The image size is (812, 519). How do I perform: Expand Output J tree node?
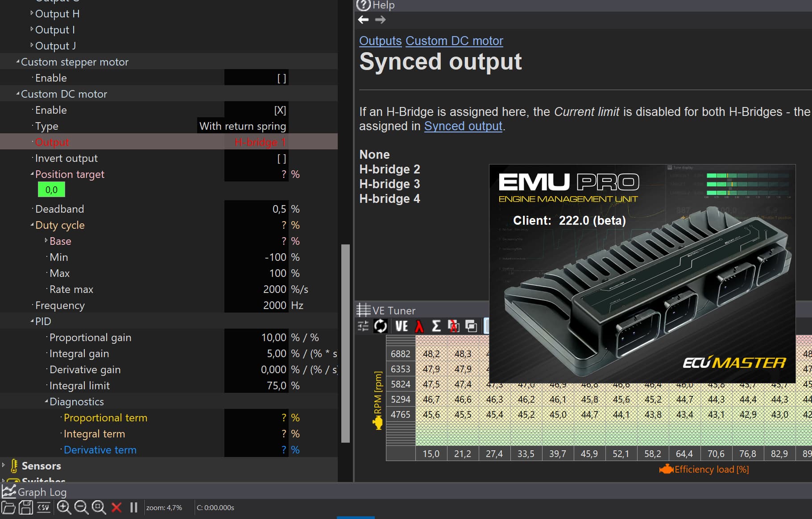click(x=32, y=45)
